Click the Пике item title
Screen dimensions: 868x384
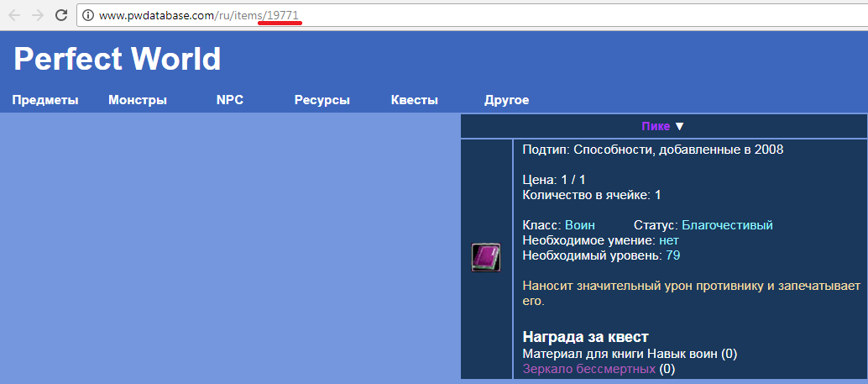pos(656,126)
